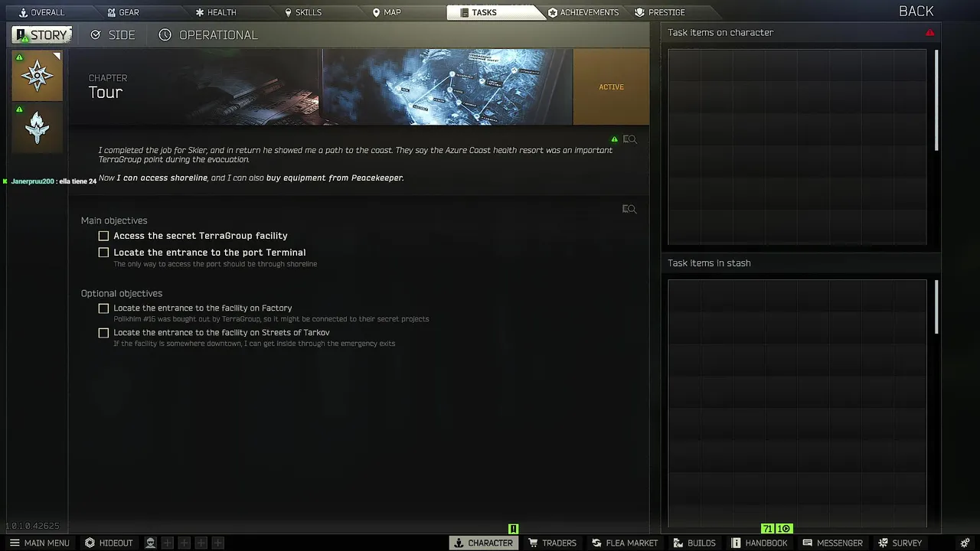
Task: Click the green 1 play notification badge
Action: pos(784,529)
